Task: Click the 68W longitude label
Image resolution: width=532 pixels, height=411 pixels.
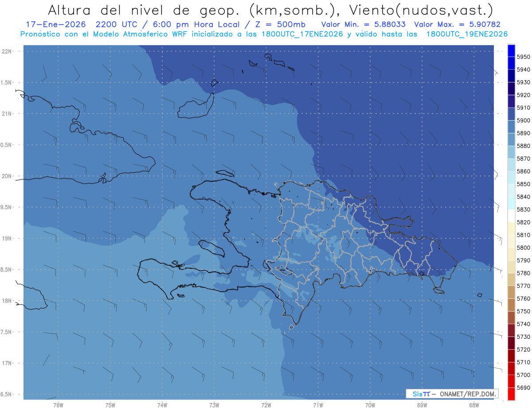Action: click(474, 405)
